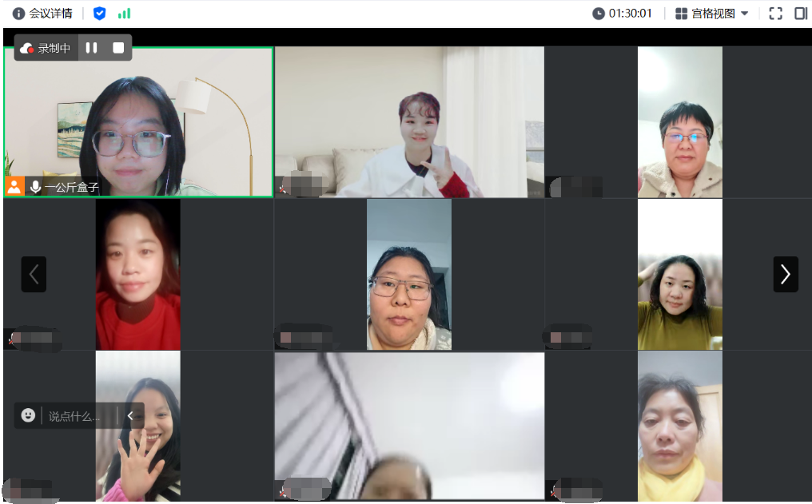Viewport: 812px width, 504px height.
Task: Select the 一公斤盒子 name label
Action: click(x=71, y=187)
